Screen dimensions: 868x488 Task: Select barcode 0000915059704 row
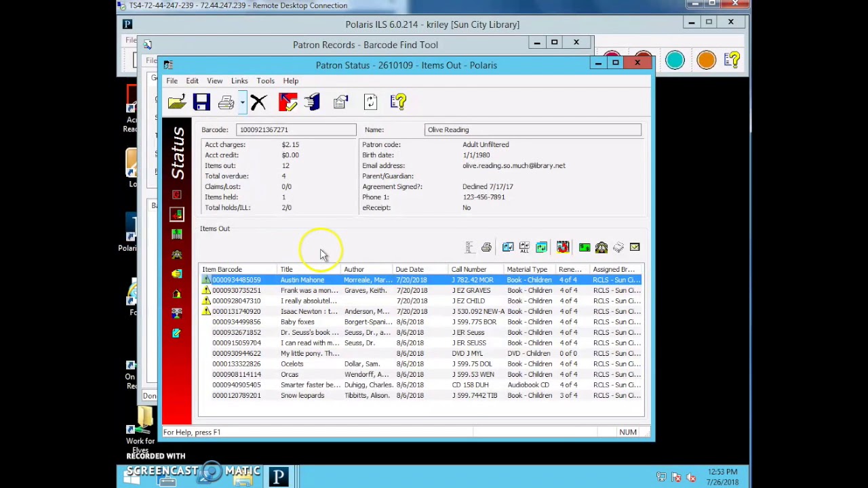click(x=421, y=343)
